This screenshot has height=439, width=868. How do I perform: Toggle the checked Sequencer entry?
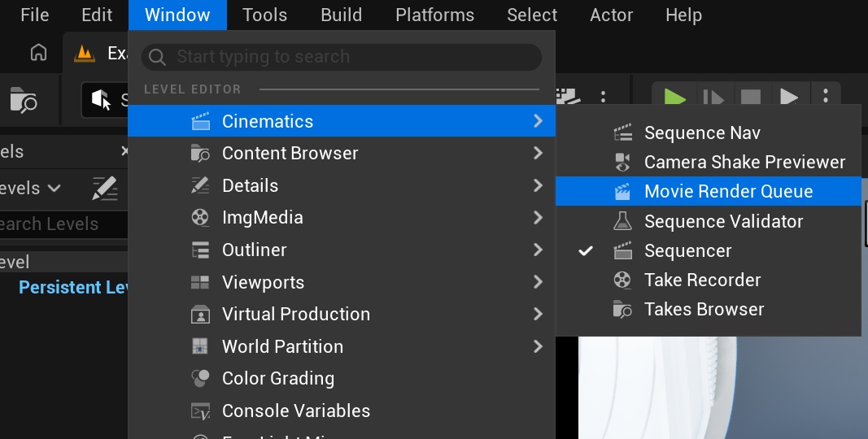[x=687, y=250]
